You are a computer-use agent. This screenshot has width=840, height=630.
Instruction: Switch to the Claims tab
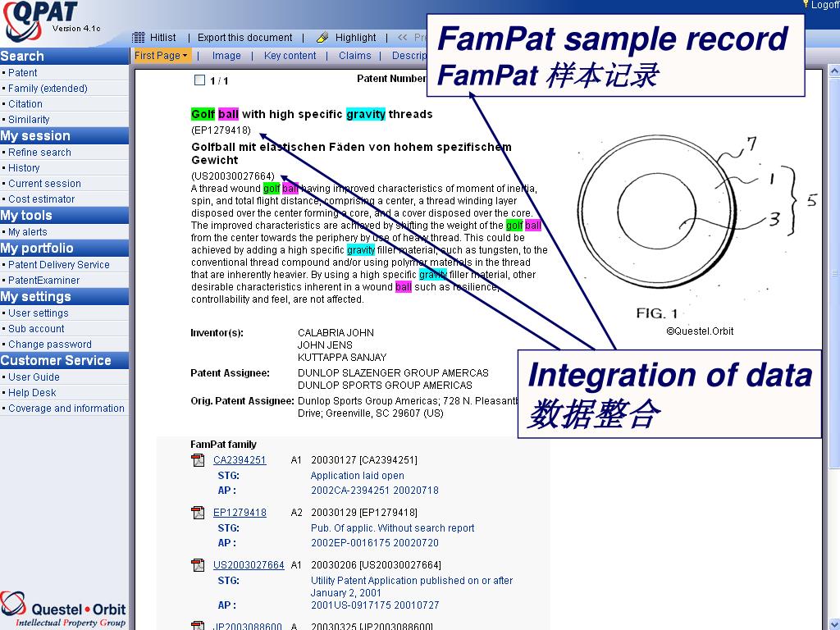pyautogui.click(x=354, y=56)
